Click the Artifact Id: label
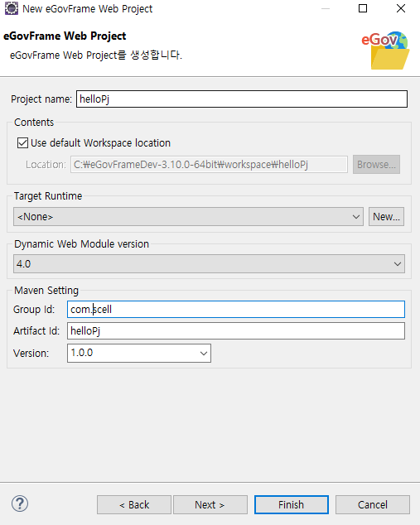The width and height of the screenshot is (420, 525). [36, 330]
